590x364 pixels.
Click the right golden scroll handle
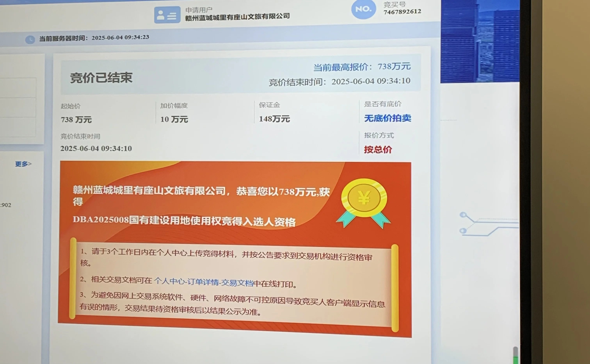coord(395,288)
